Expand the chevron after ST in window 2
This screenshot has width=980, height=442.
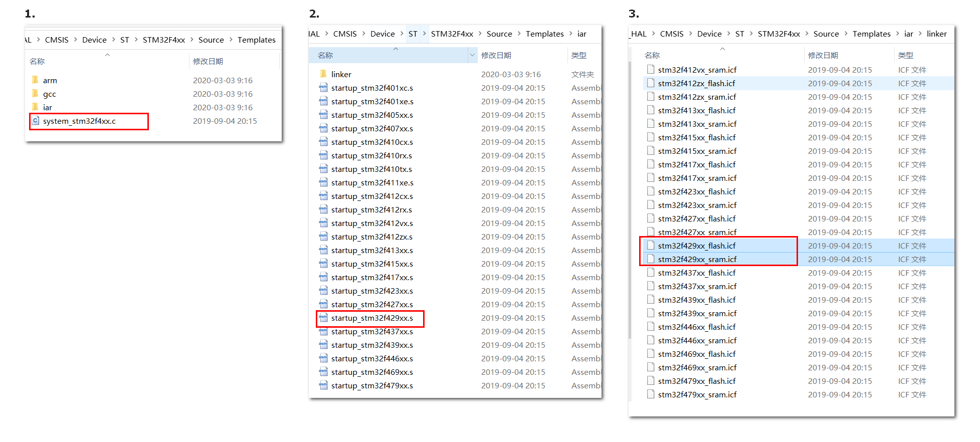click(x=424, y=34)
